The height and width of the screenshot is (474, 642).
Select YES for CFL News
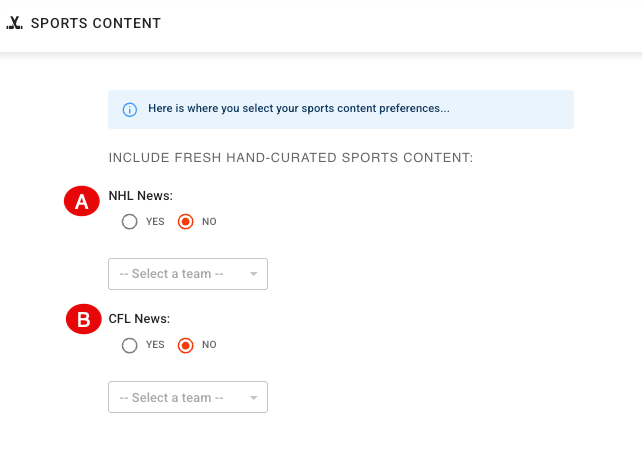pos(129,345)
